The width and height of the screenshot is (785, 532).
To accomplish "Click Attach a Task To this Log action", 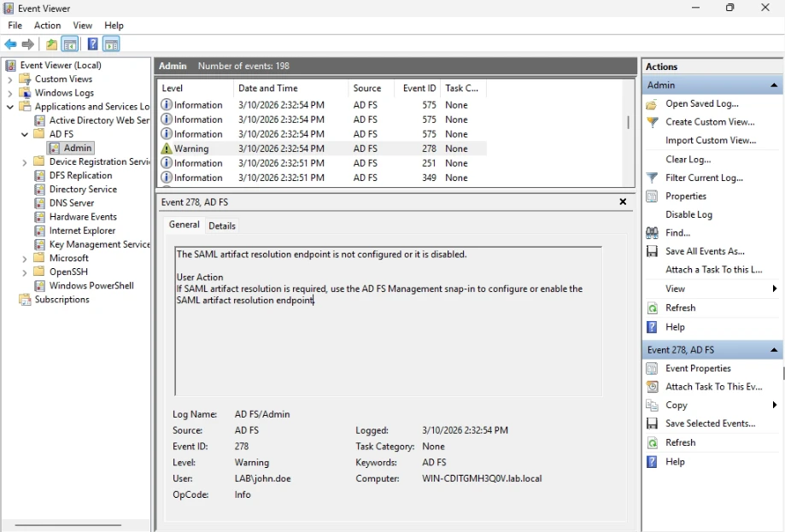I will click(713, 270).
